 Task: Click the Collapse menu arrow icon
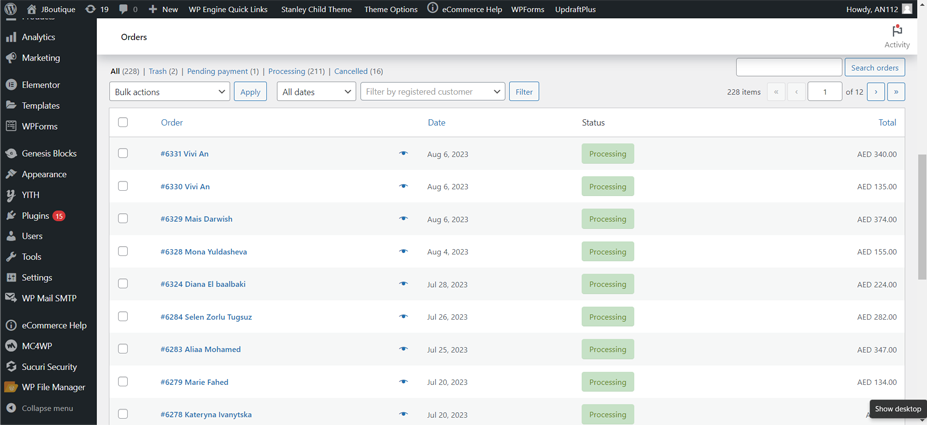click(x=11, y=408)
